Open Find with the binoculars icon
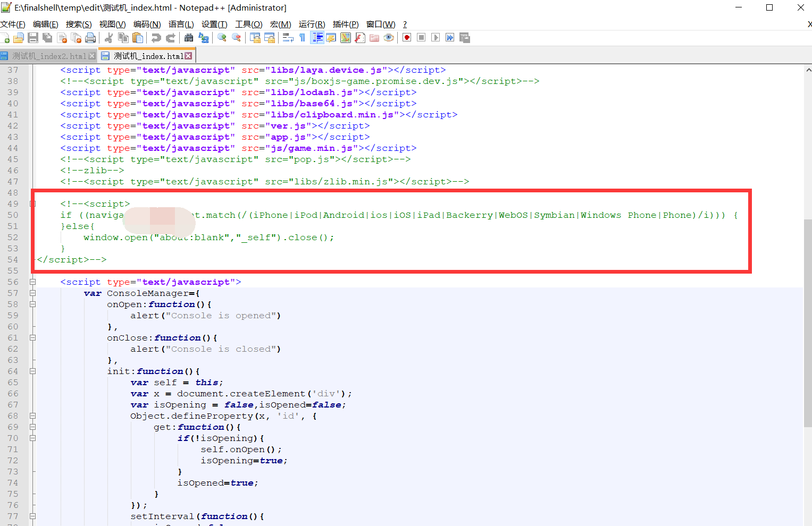The image size is (812, 526). [x=189, y=38]
